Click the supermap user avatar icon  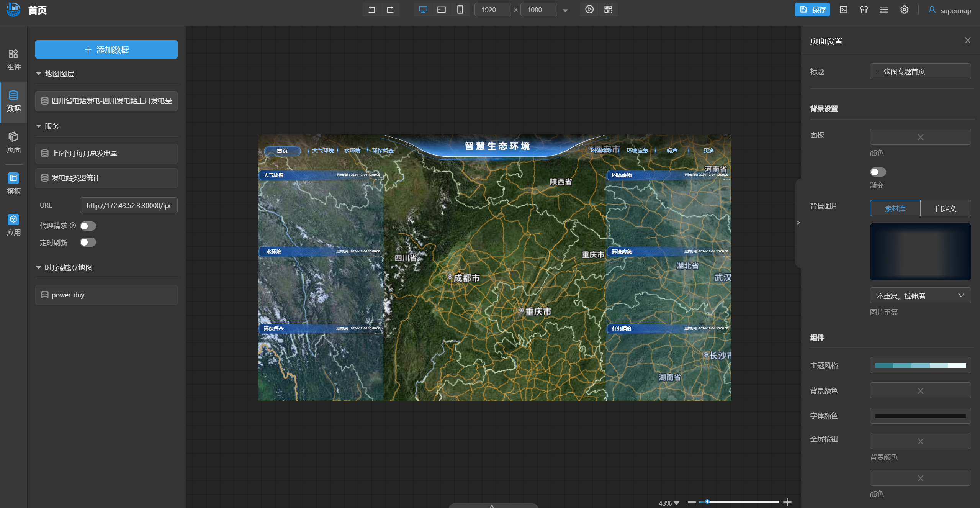(932, 10)
